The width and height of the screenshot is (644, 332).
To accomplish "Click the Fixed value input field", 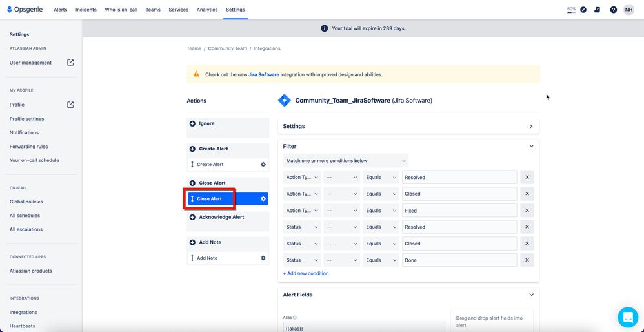I will pyautogui.click(x=459, y=211).
